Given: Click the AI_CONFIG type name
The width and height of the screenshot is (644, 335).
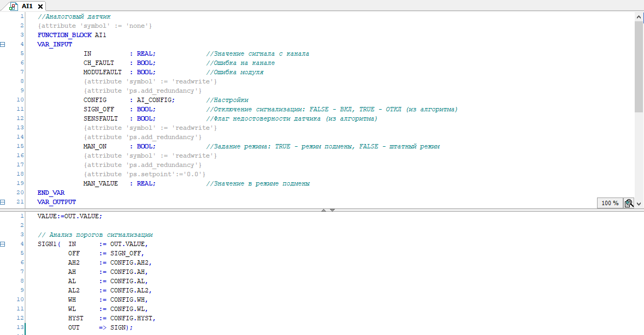Looking at the screenshot, I should point(156,100).
